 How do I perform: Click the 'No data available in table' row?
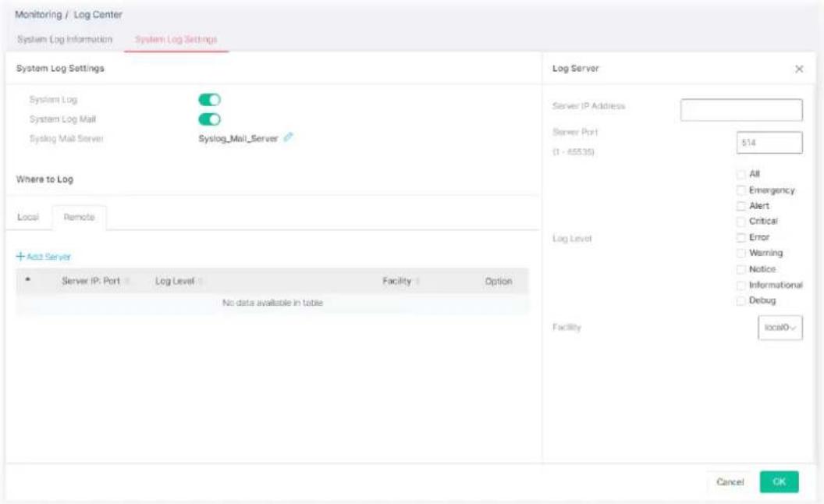tap(272, 303)
